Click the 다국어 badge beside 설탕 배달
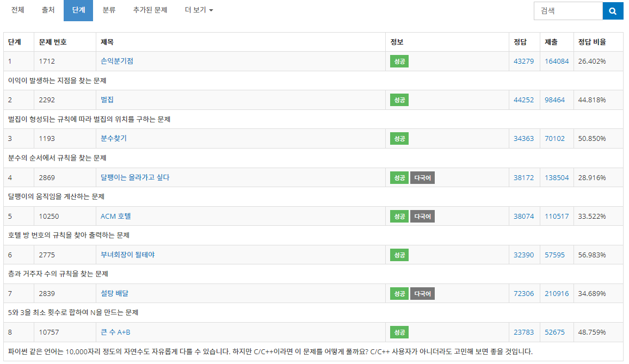Image resolution: width=629 pixels, height=364 pixels. [422, 293]
